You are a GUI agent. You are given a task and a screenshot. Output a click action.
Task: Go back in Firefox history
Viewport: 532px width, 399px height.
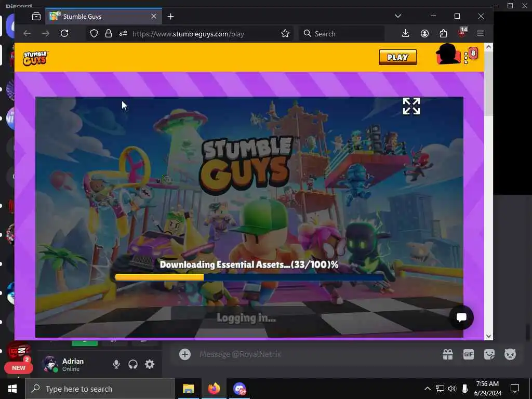[27, 33]
